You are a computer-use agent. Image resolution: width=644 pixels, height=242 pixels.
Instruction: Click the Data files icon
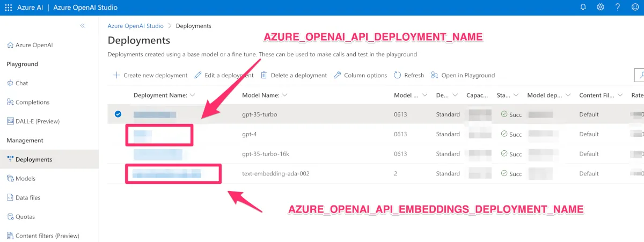[x=10, y=197]
